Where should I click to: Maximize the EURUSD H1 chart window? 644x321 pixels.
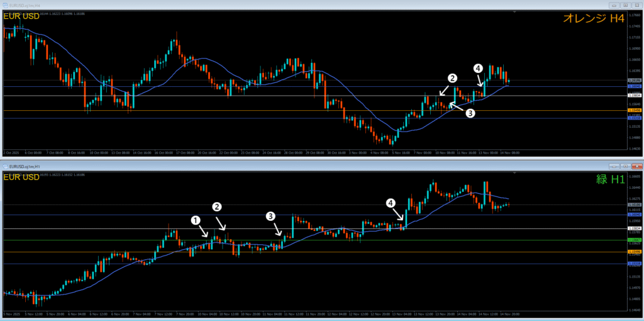626,166
